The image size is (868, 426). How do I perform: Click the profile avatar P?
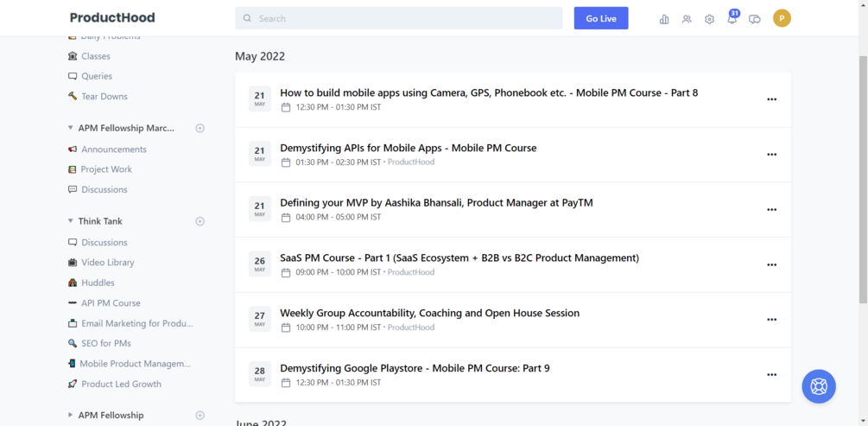782,18
